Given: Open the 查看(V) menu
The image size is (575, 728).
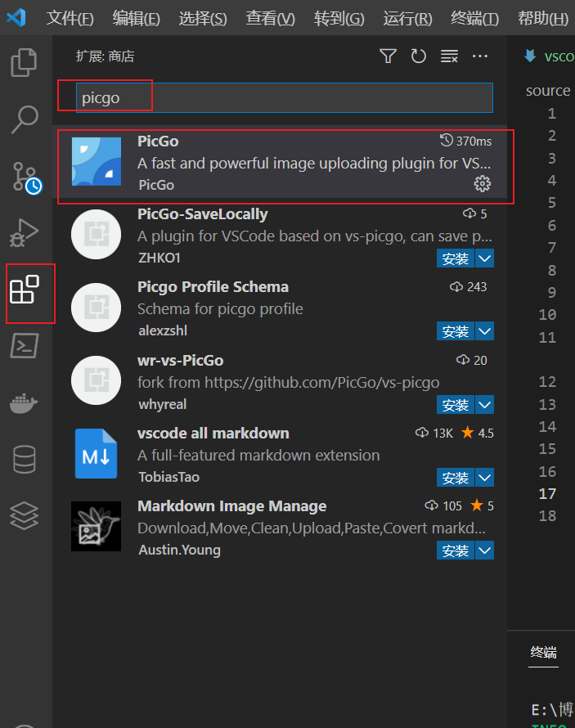Looking at the screenshot, I should tap(270, 19).
